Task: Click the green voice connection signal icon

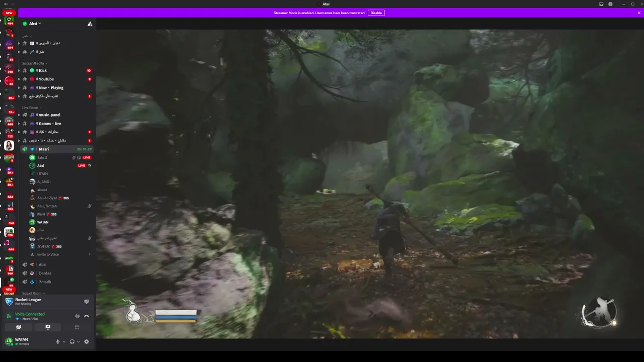Action: pyautogui.click(x=9, y=316)
